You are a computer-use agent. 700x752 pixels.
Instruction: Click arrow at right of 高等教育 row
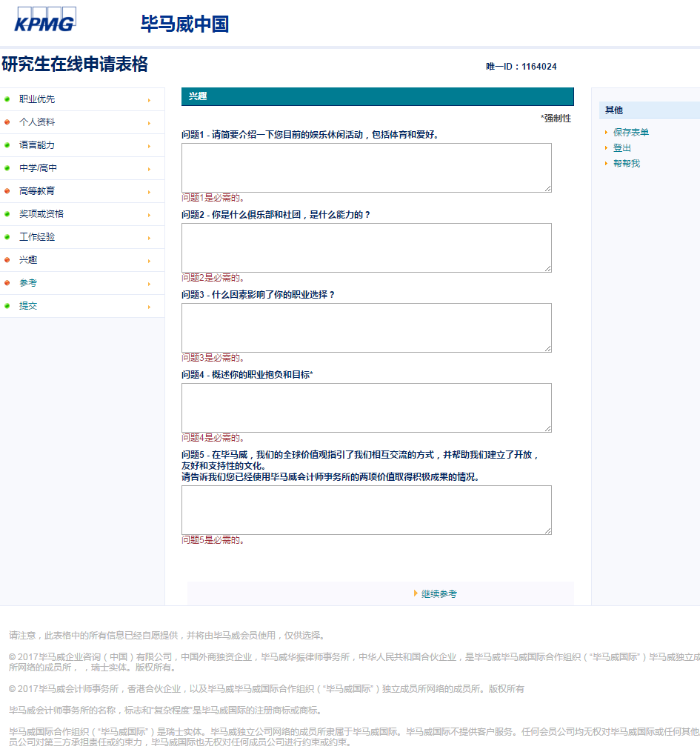149,193
